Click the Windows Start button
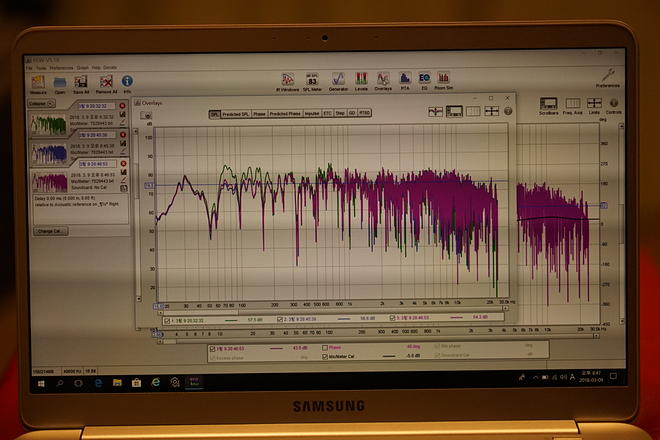This screenshot has height=440, width=660. tap(41, 381)
